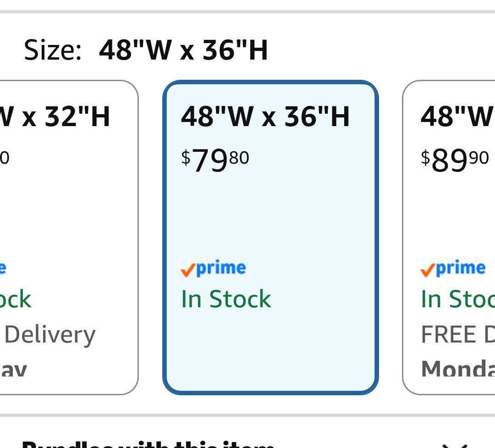Click In Stock text in the $89.90 card

(458, 299)
